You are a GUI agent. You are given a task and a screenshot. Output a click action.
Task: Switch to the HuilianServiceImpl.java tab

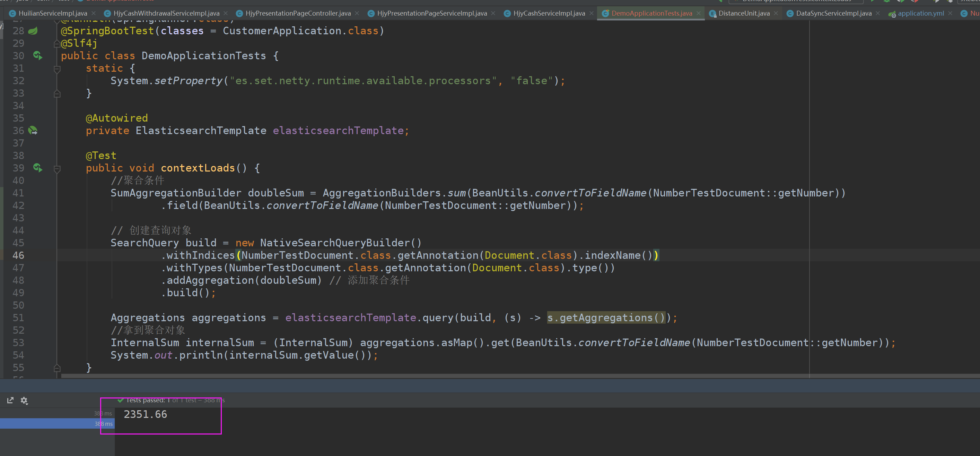(x=53, y=13)
